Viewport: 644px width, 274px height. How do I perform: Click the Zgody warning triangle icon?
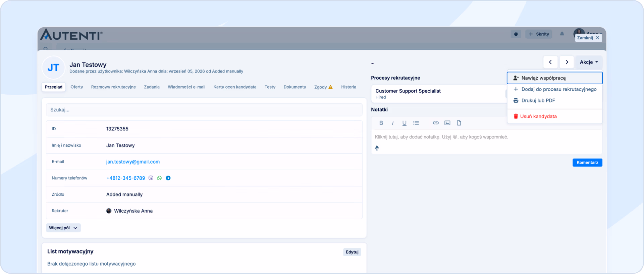(330, 87)
